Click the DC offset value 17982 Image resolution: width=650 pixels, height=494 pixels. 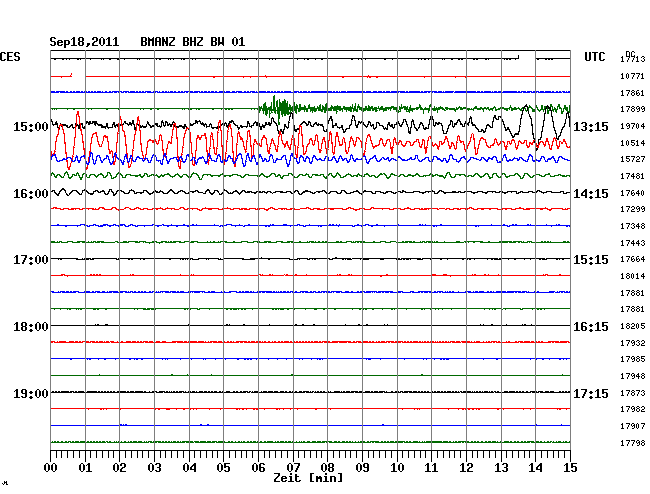[633, 409]
